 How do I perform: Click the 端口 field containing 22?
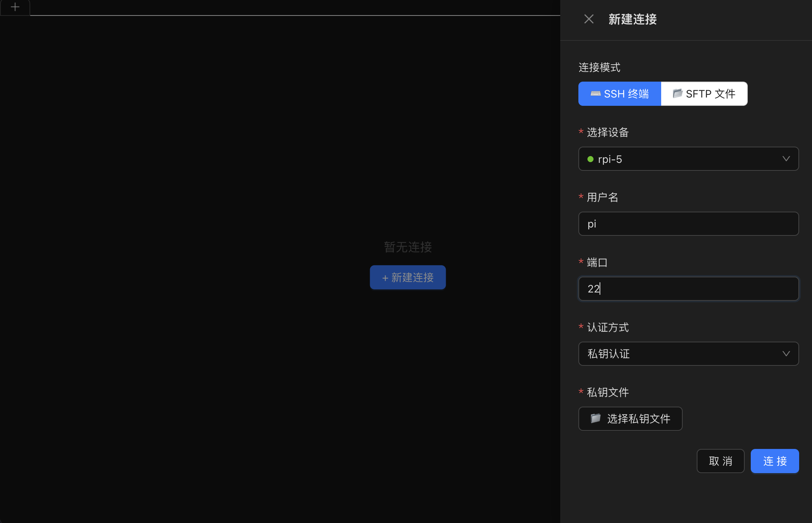(688, 289)
